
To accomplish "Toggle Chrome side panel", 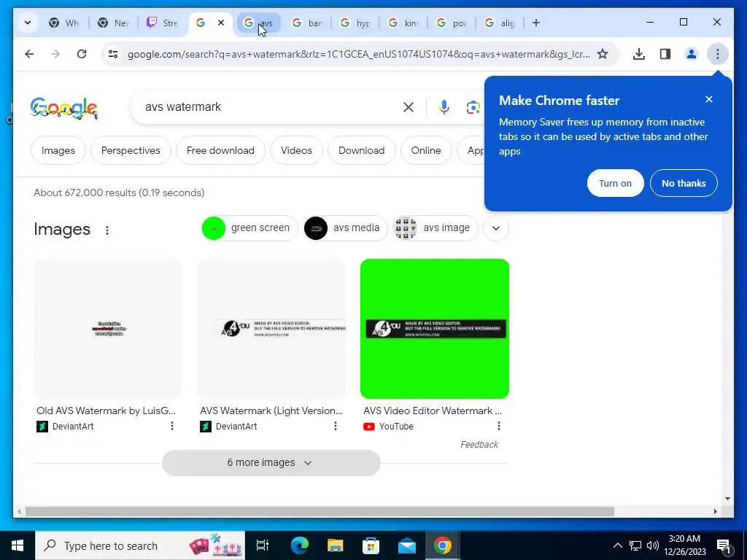I will tap(665, 54).
